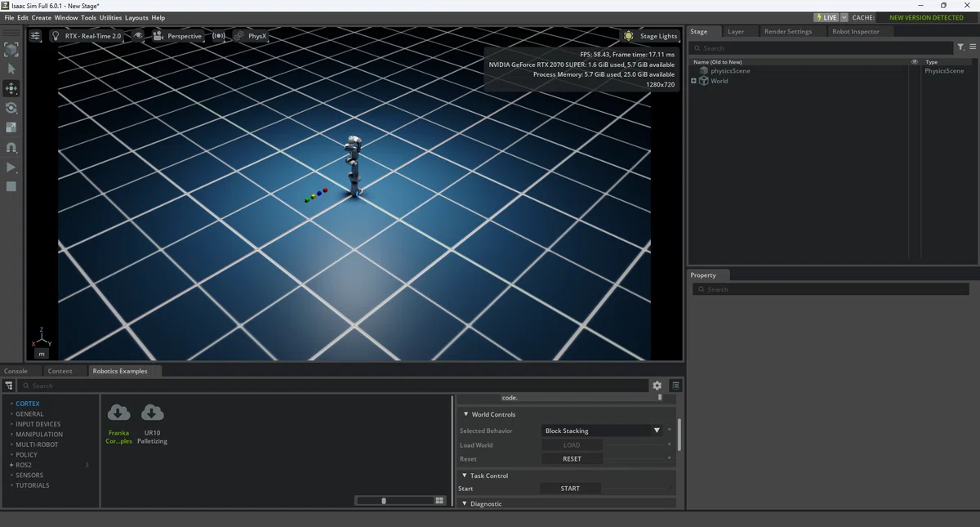Select the World prim row
Viewport: 980px width, 527px height.
pos(719,81)
